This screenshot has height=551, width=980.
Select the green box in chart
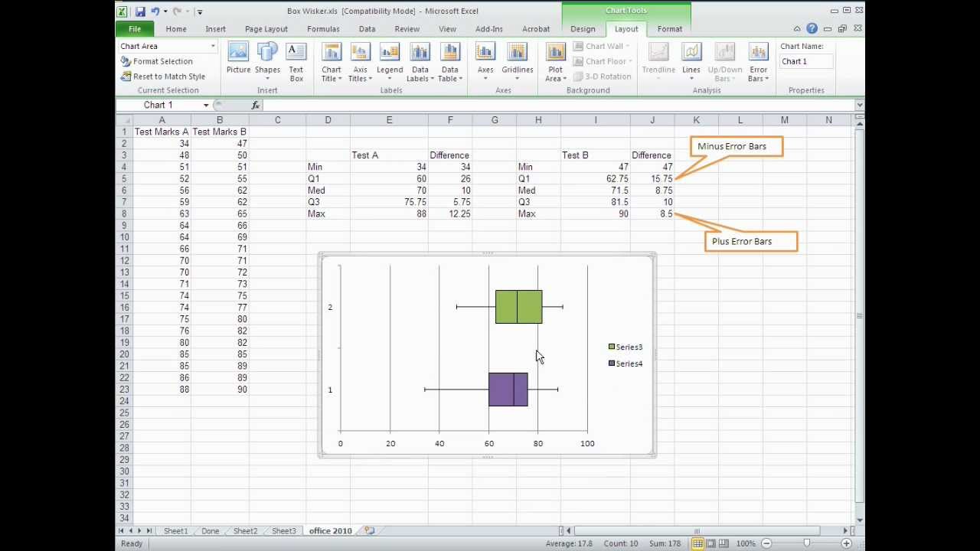(x=518, y=307)
